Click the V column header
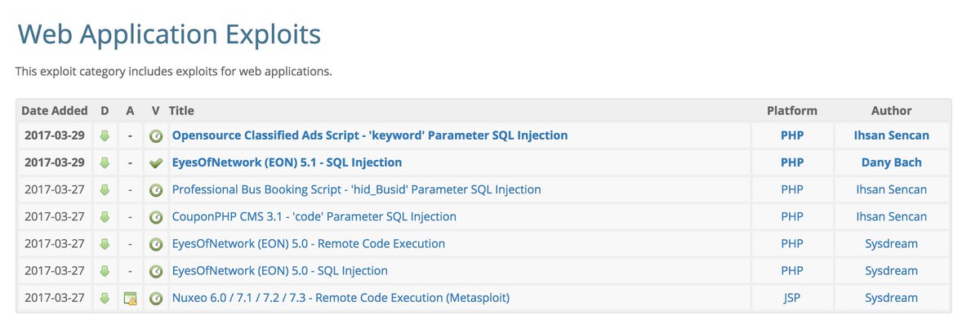 [155, 111]
